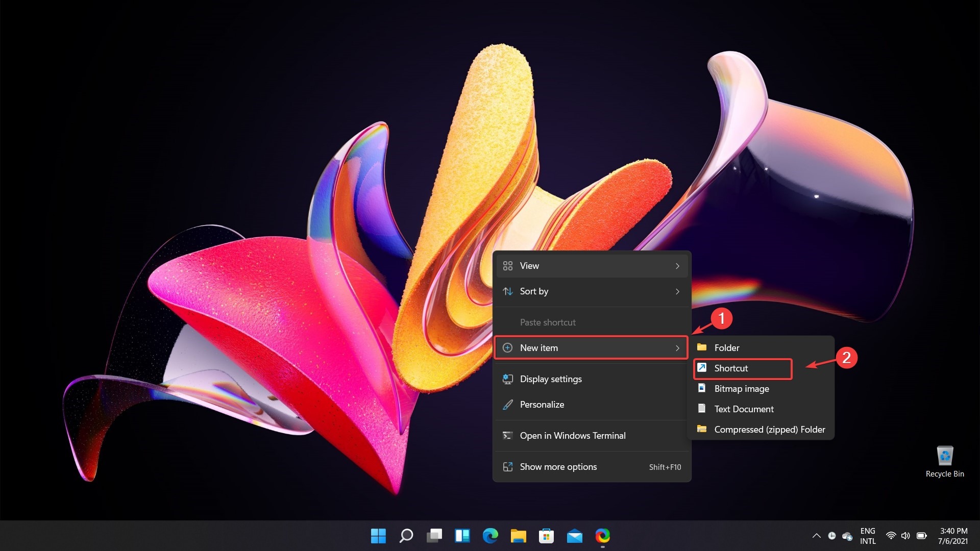The height and width of the screenshot is (551, 980).
Task: Click the volume icon in the system tray
Action: 905,536
